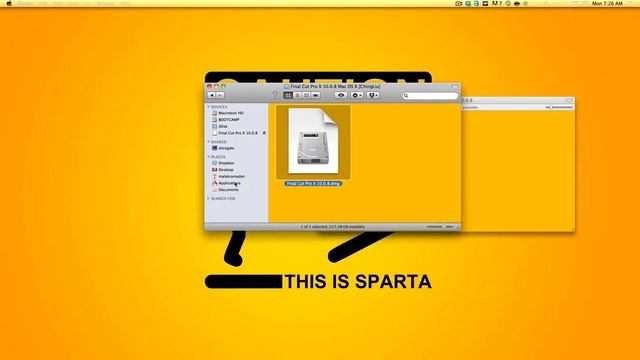Click the Finder search field
Viewport: 640px width, 360px height.
coord(430,96)
